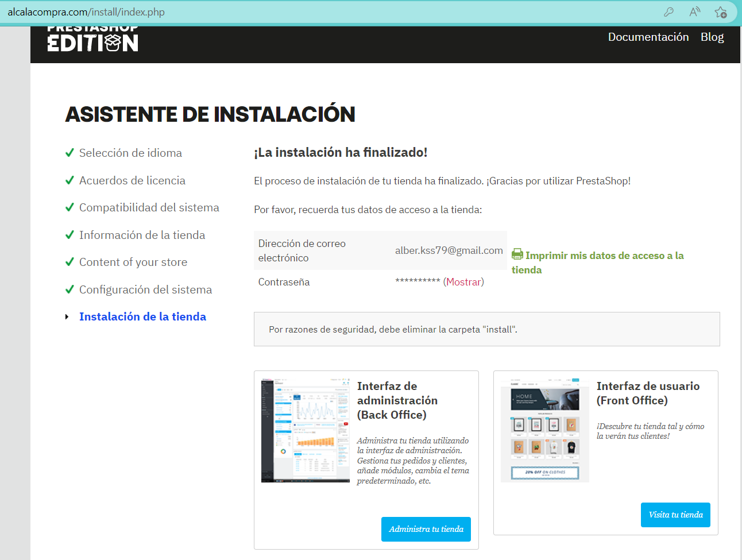The width and height of the screenshot is (742, 560).
Task: Click the address bar URL
Action: (x=86, y=12)
